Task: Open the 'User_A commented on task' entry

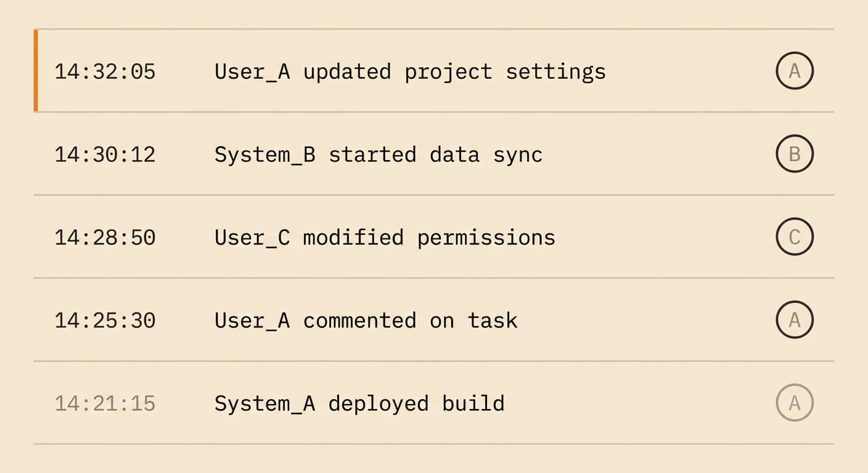Action: 366,321
